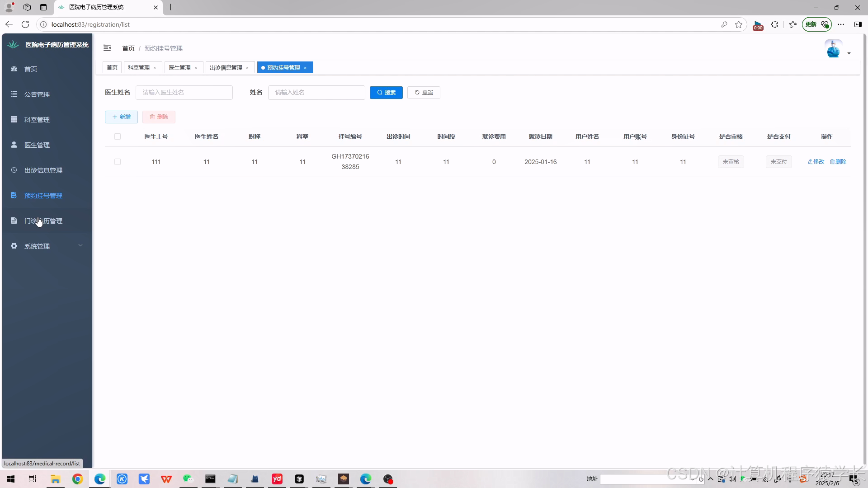Switch to the 科室管理 page tab
The height and width of the screenshot is (488, 868).
tap(139, 67)
